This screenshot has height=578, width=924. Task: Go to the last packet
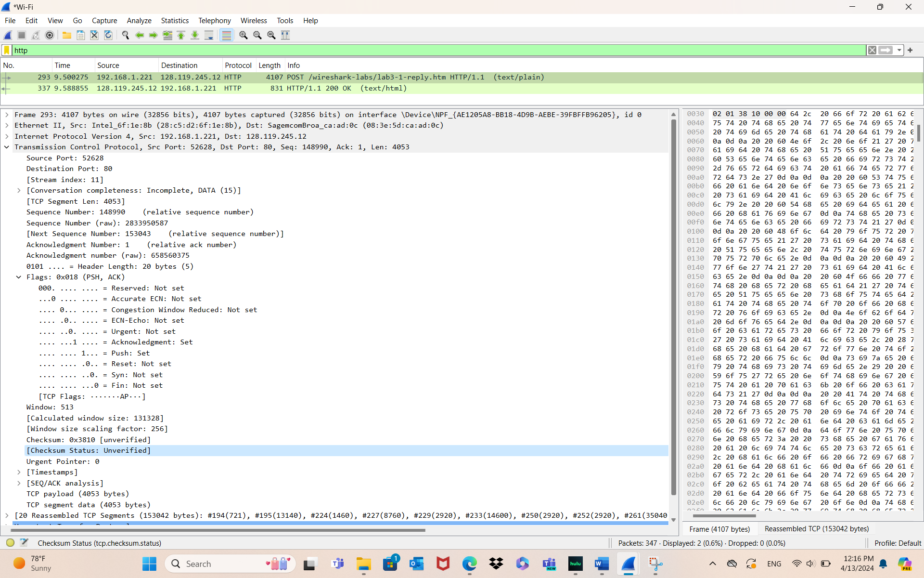click(195, 35)
